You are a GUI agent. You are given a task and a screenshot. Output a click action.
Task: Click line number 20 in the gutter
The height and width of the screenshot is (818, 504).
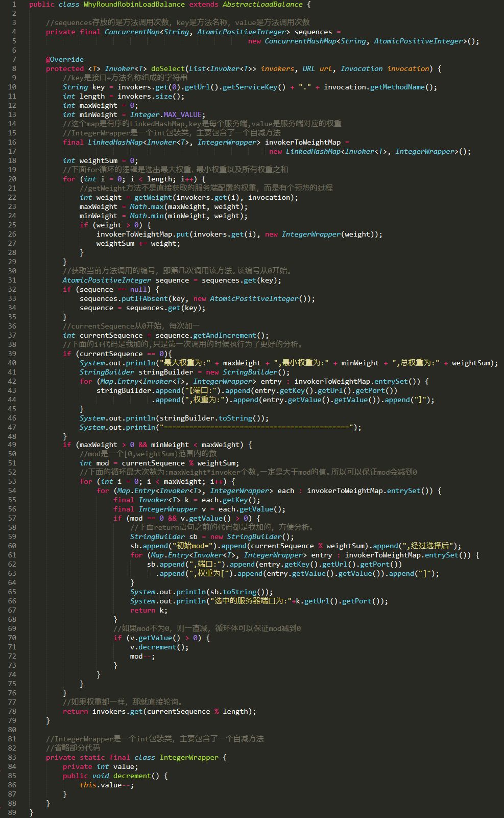(12, 179)
